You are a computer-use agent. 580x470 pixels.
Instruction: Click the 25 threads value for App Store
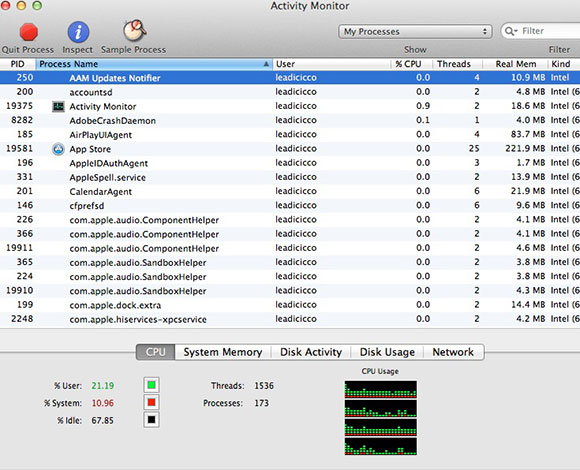[474, 148]
